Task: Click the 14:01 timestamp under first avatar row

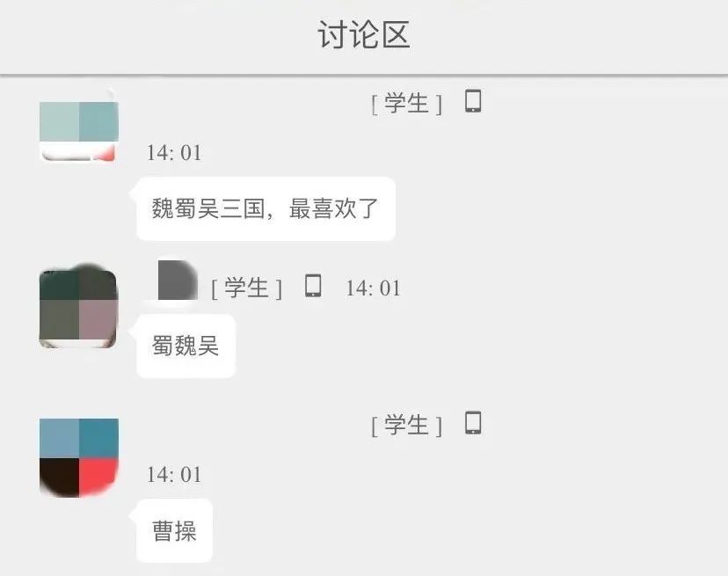Action: [x=174, y=153]
